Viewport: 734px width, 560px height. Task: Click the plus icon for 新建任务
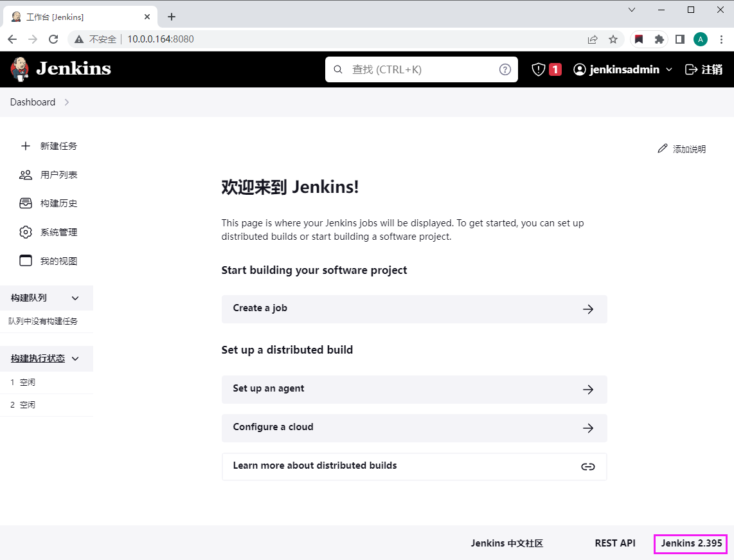[x=26, y=146]
